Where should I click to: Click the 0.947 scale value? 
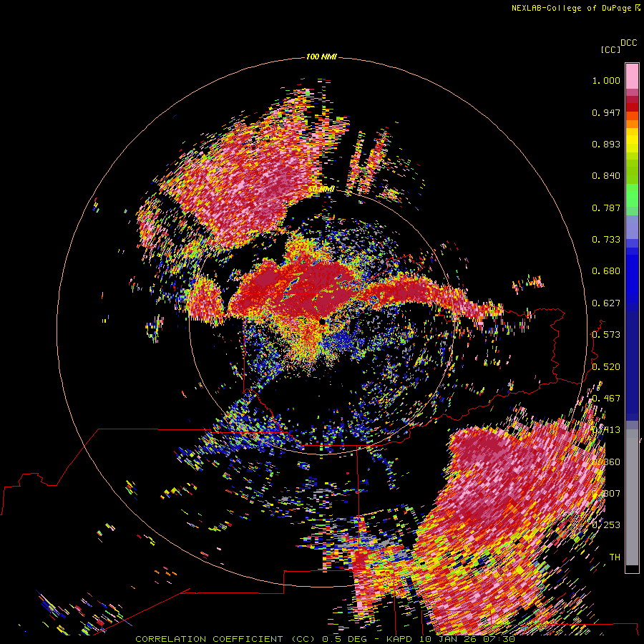[606, 112]
